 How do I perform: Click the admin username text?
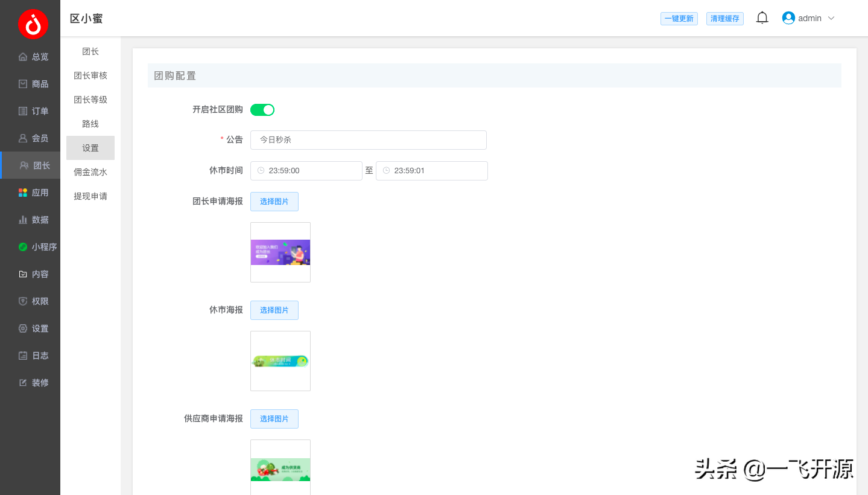tap(810, 18)
